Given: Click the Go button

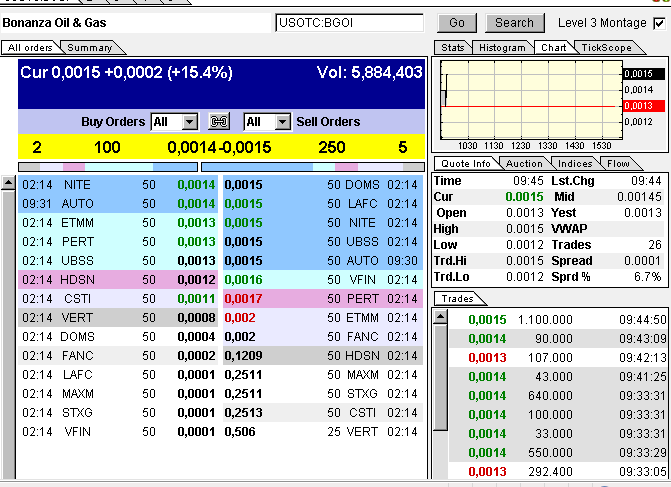Looking at the screenshot, I should (x=457, y=23).
